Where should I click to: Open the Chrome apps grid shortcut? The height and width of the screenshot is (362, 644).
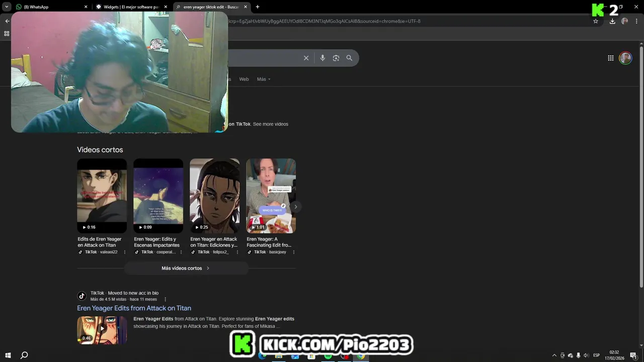click(x=7, y=34)
